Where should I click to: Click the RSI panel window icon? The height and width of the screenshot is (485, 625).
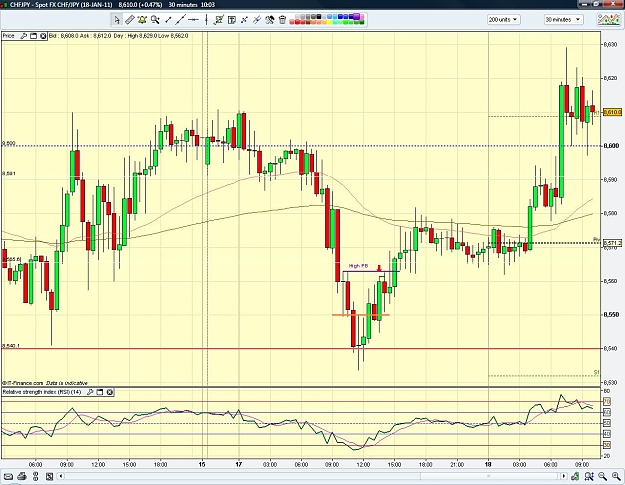[x=100, y=392]
